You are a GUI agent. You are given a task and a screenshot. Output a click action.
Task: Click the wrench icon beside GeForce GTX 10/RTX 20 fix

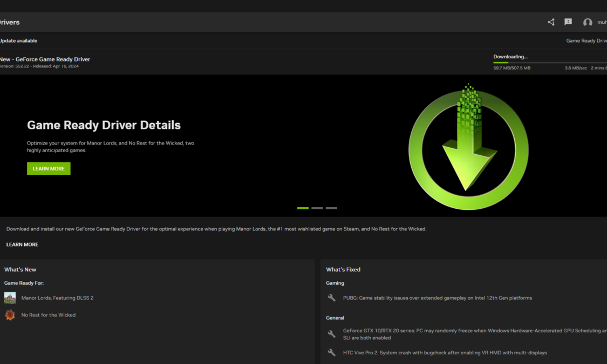tap(331, 334)
